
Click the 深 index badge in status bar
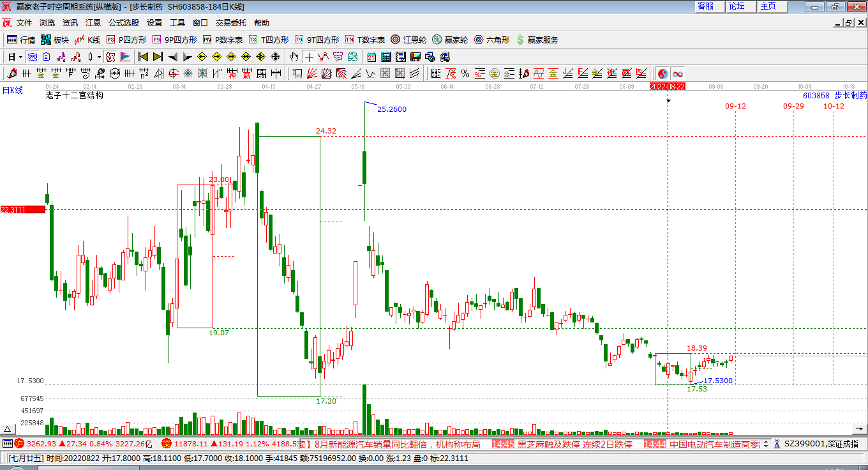pyautogui.click(x=167, y=444)
